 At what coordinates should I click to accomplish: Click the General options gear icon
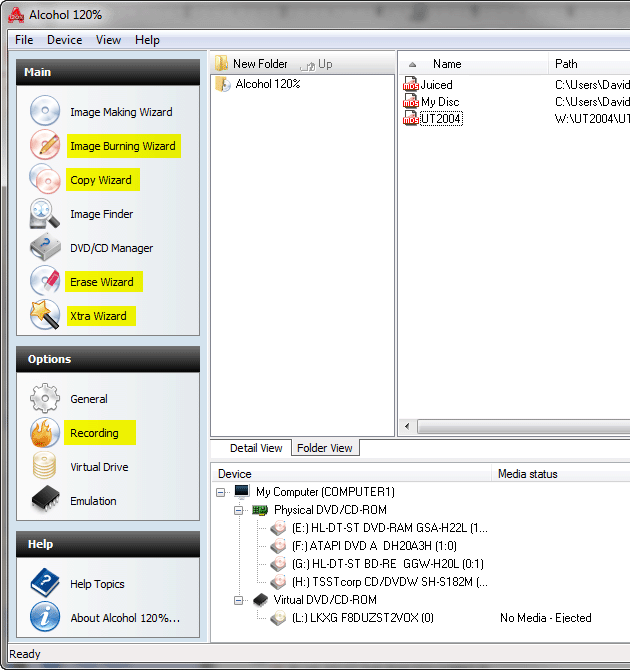tap(45, 398)
